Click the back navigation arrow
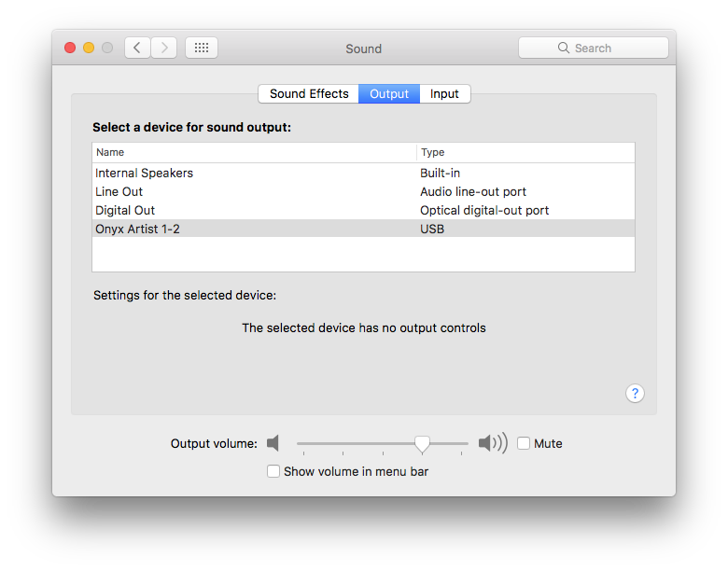 137,48
